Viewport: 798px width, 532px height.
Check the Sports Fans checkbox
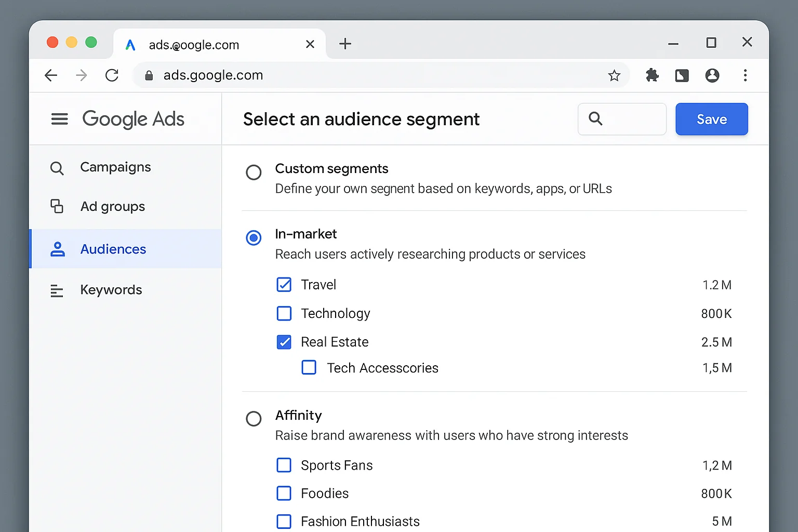tap(284, 465)
